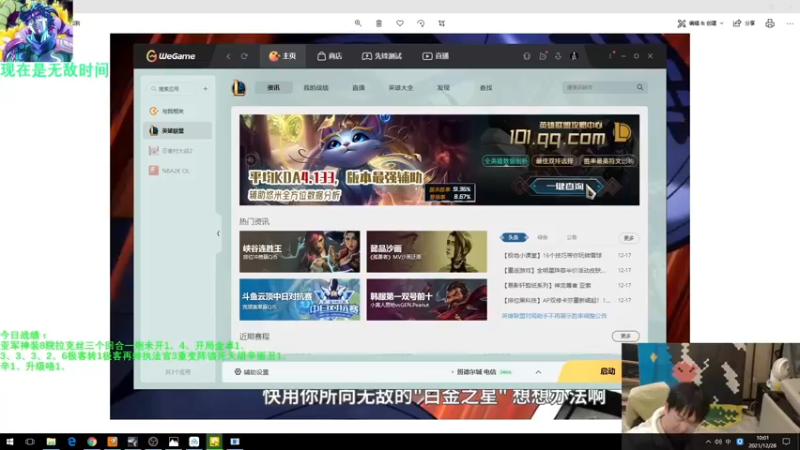Open the WeGame more menu dots
Image resolution: width=800 pixels, height=450 pixels.
pyautogui.click(x=610, y=56)
